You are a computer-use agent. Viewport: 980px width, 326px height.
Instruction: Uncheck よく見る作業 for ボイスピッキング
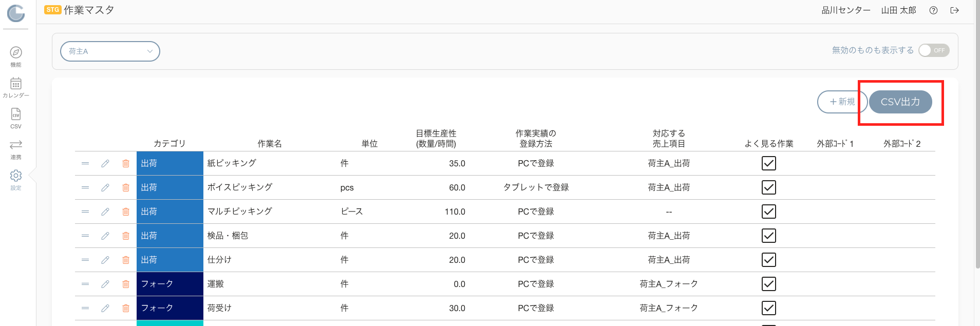click(x=769, y=187)
